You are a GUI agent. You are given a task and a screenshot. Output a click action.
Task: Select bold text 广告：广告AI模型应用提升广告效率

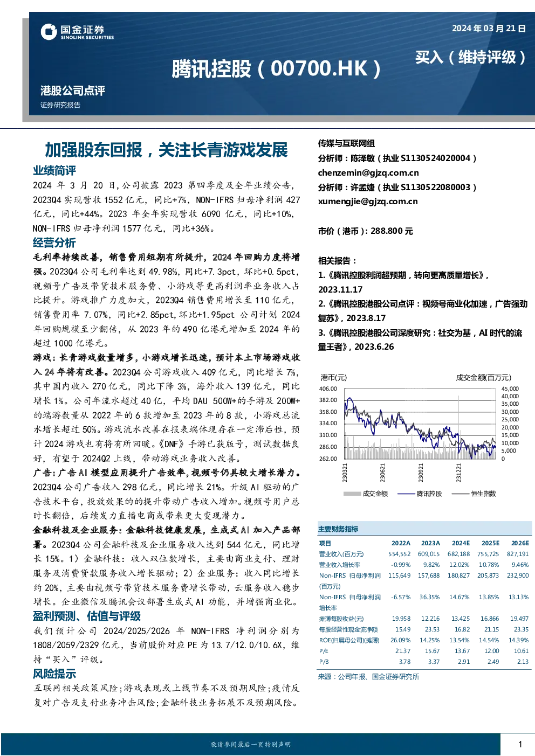(x=109, y=473)
